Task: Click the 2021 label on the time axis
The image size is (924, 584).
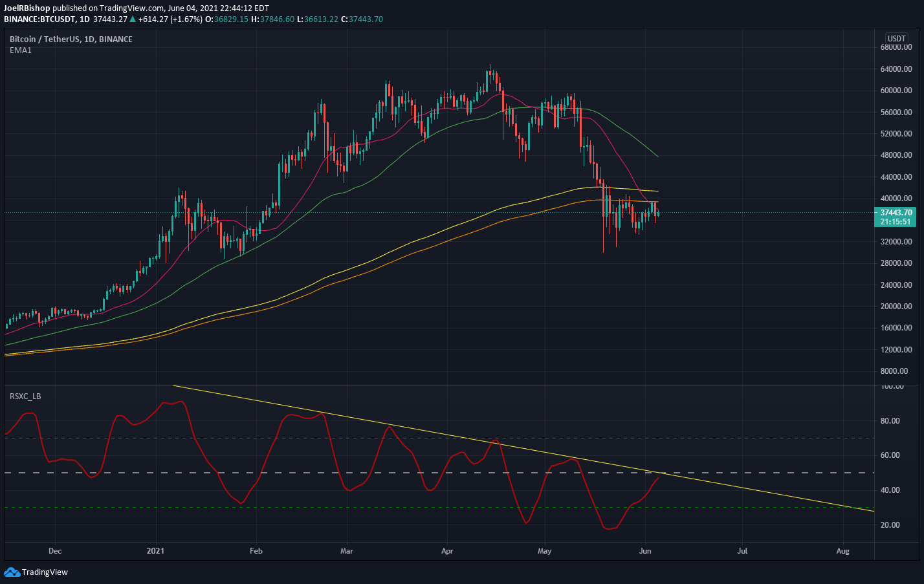Action: (x=155, y=551)
